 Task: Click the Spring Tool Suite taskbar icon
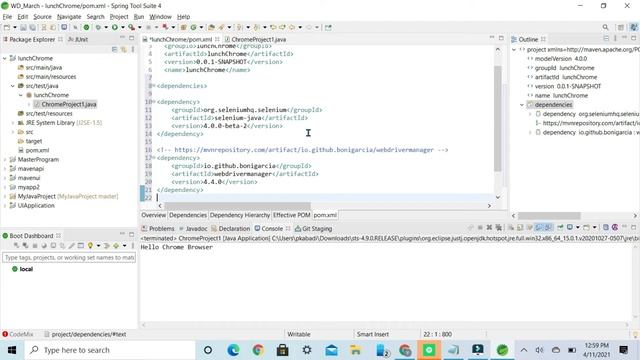tap(502, 350)
